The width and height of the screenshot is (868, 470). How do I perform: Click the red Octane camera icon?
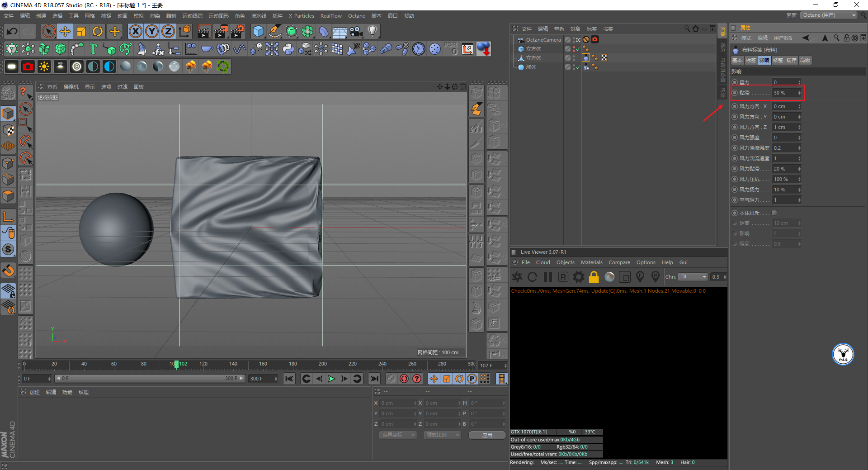point(28,67)
